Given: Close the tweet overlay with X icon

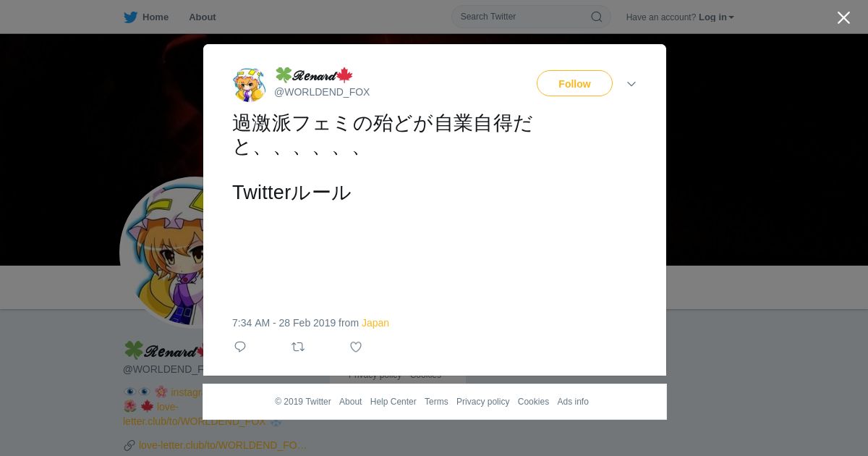Looking at the screenshot, I should [x=843, y=17].
